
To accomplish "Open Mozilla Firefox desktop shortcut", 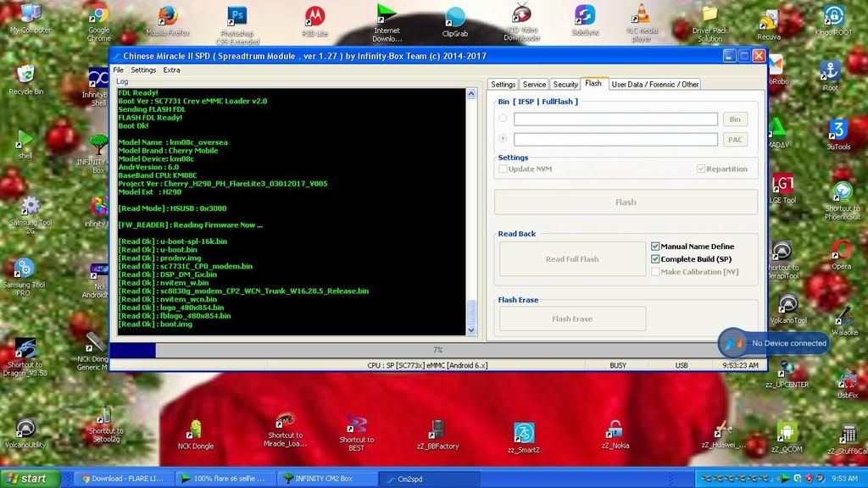I will 167,16.
